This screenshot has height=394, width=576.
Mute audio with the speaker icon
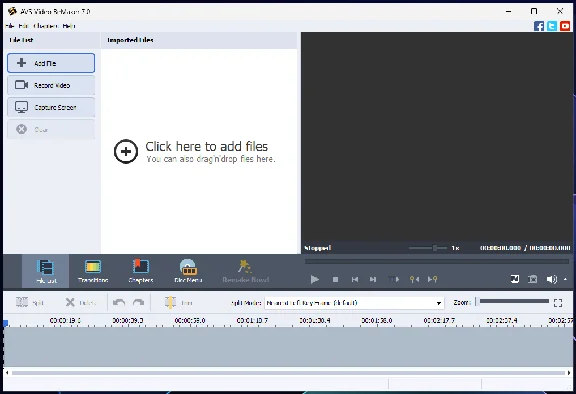click(552, 279)
